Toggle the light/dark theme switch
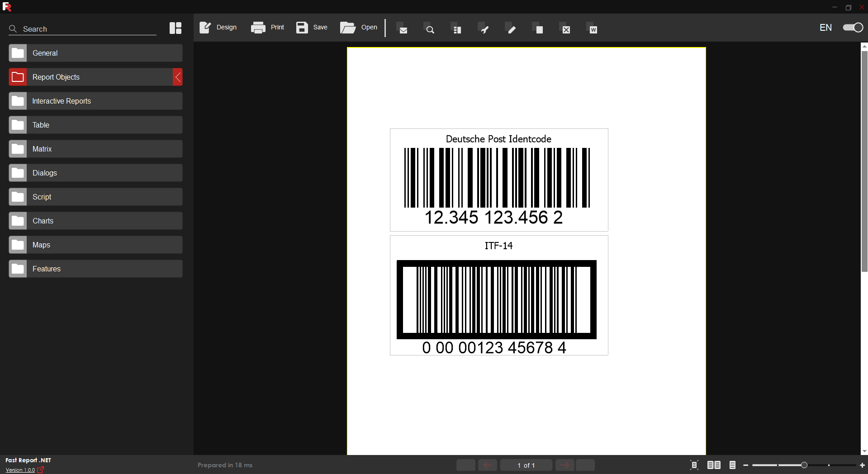868x474 pixels. (853, 28)
